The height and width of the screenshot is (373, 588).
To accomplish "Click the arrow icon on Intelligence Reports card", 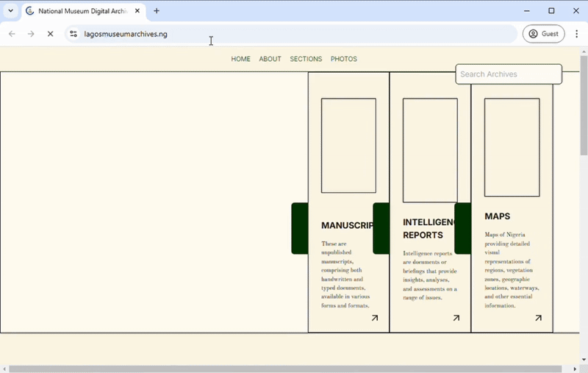I will point(456,318).
